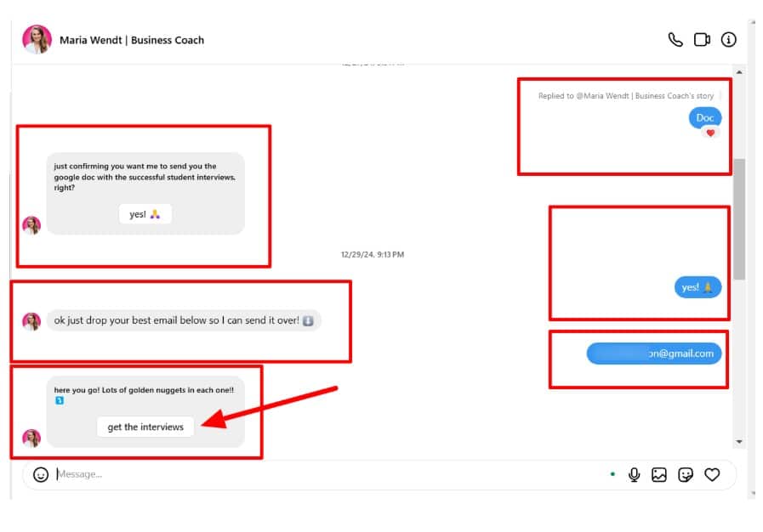Image resolution: width=763 pixels, height=532 pixels.
Task: Open conversation information icon
Action: click(729, 40)
